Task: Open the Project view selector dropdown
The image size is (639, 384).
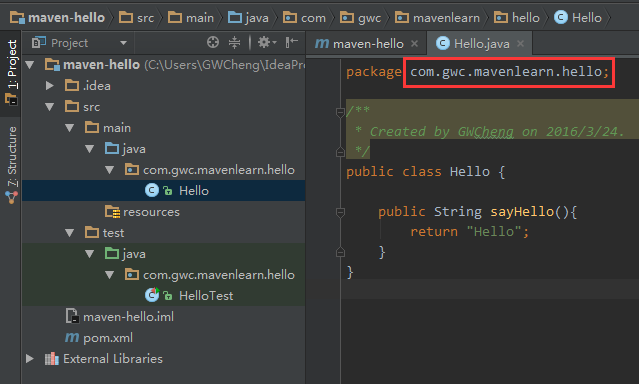Action: (123, 43)
